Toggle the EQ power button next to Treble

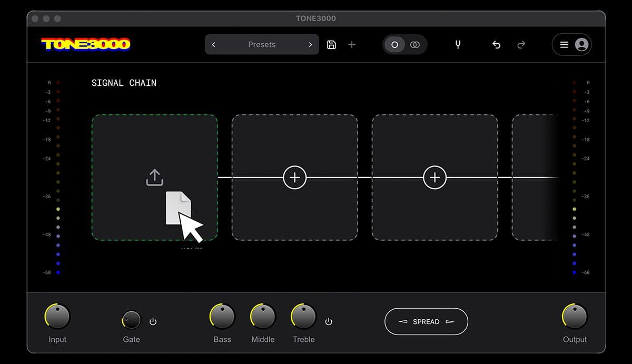coord(329,321)
